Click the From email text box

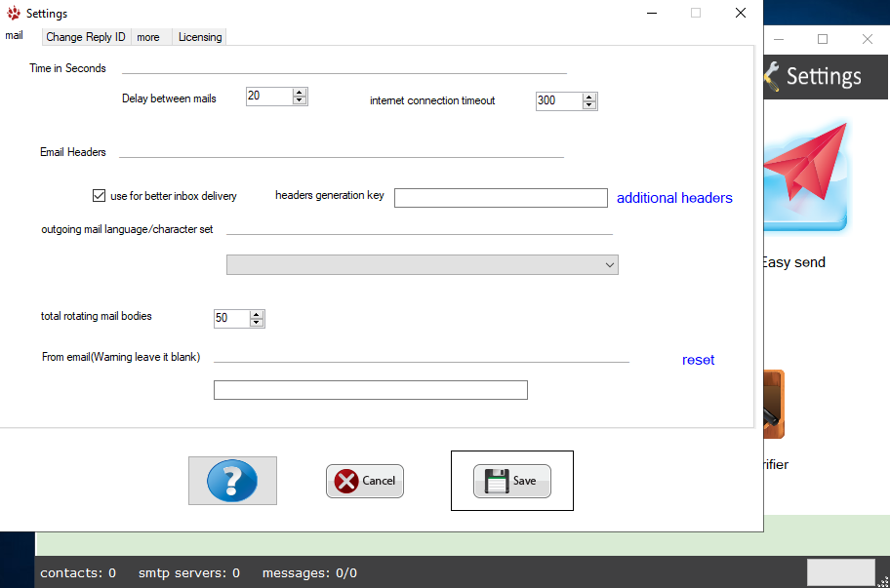(x=371, y=390)
